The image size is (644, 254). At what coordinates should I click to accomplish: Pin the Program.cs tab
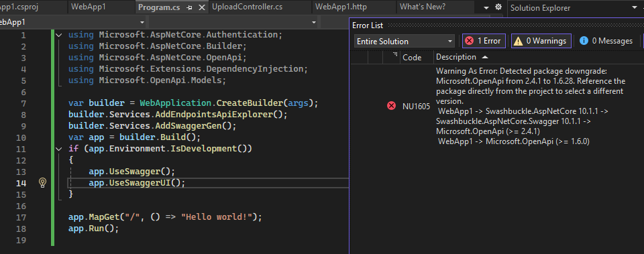coord(189,7)
